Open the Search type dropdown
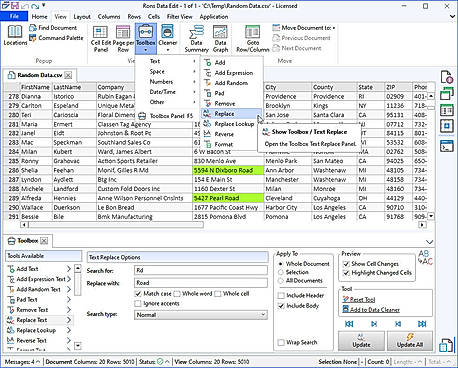 [201, 315]
